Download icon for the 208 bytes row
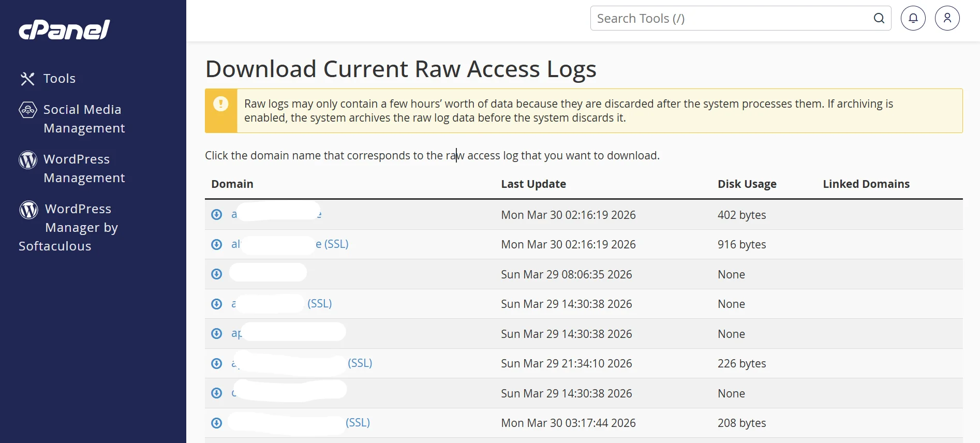Screen dimensions: 980x443 point(217,423)
